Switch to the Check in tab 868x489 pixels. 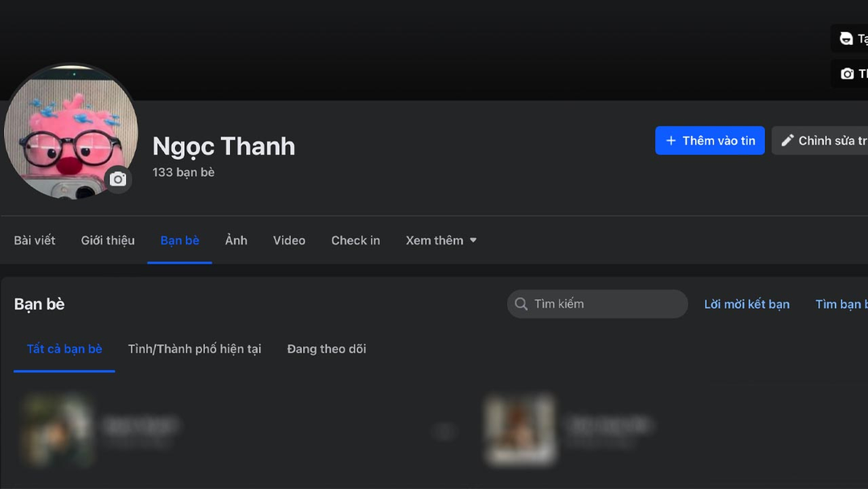[x=355, y=240]
